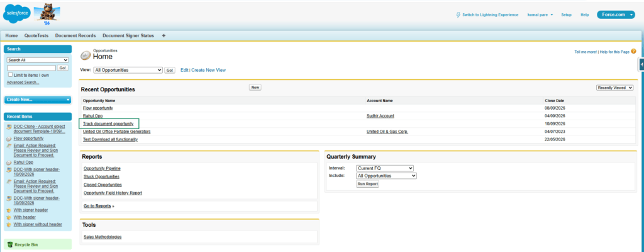Tick the Limit to items I own checkbox

tap(10, 75)
